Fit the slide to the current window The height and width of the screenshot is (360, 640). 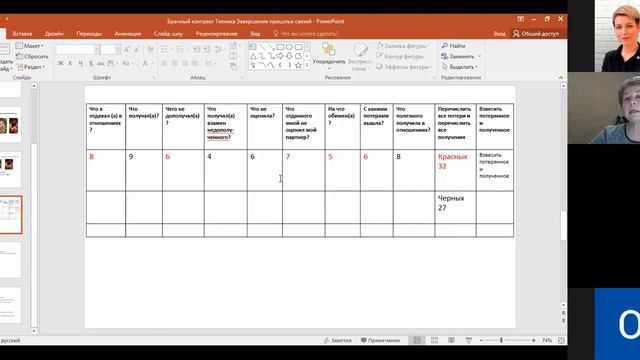coord(561,340)
